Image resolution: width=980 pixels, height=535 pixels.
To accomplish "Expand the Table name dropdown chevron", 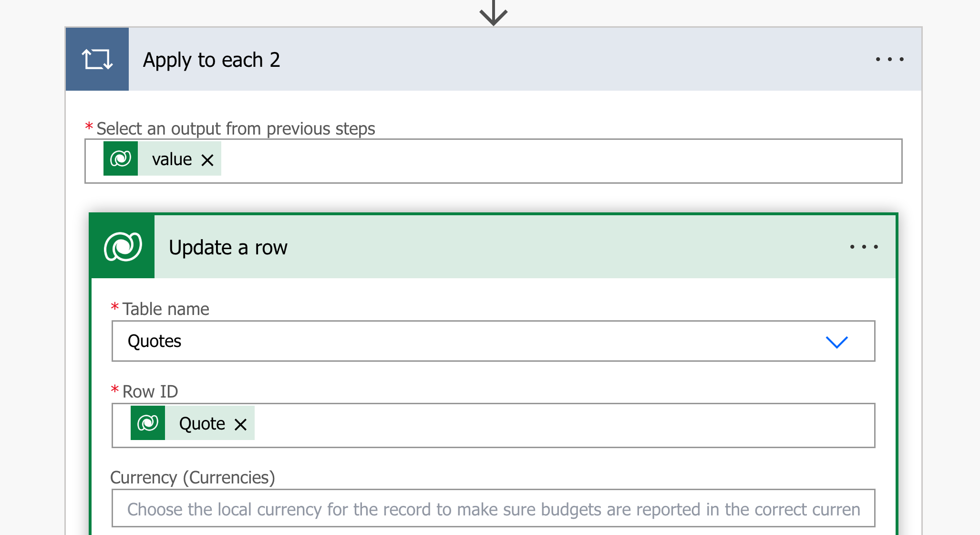I will [836, 342].
